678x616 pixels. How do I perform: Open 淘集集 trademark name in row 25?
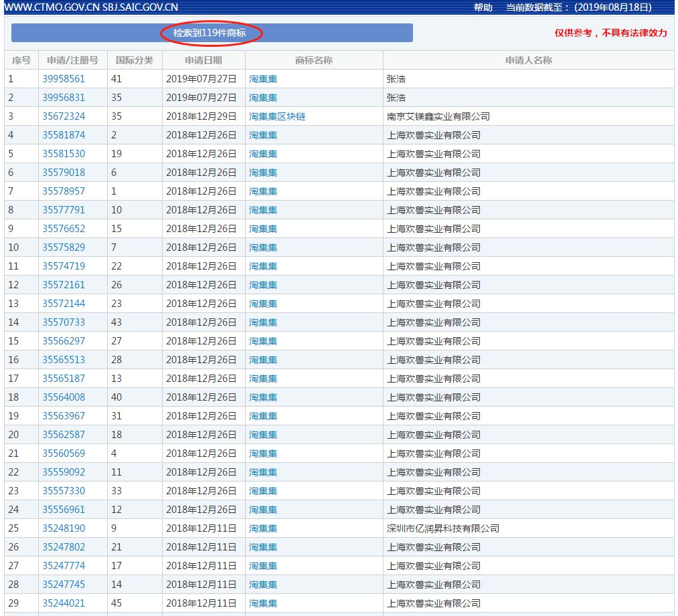[263, 528]
